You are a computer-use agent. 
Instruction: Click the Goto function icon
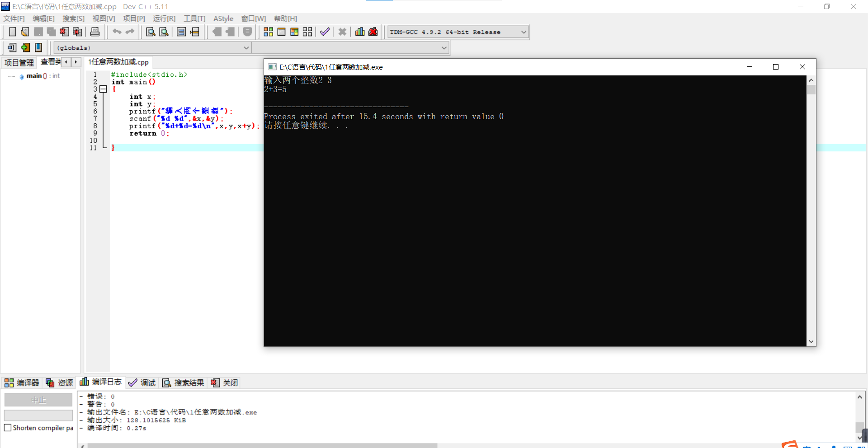[x=181, y=32]
